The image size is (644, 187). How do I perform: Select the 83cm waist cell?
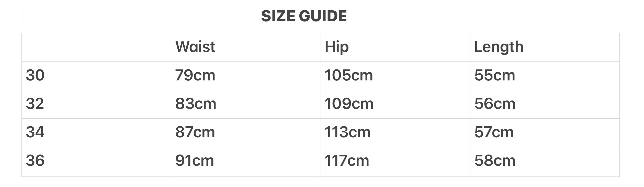coord(196,104)
